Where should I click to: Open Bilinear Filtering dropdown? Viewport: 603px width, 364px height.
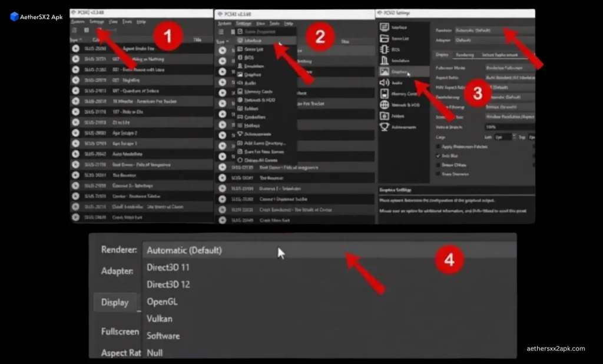click(x=509, y=107)
